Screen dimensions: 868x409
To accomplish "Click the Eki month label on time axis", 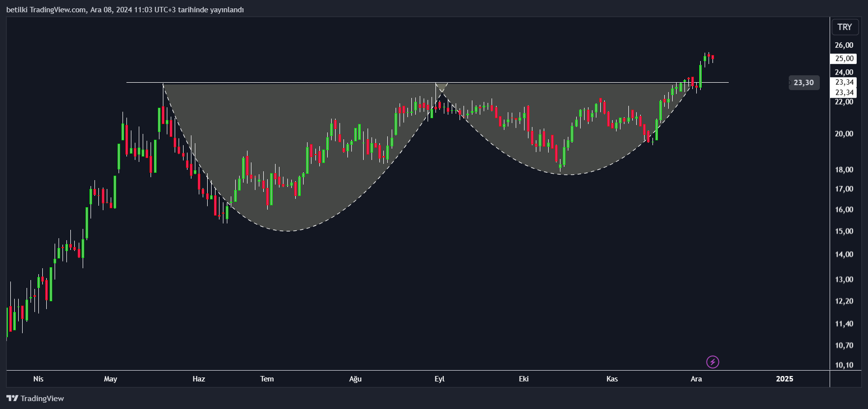I will 524,379.
